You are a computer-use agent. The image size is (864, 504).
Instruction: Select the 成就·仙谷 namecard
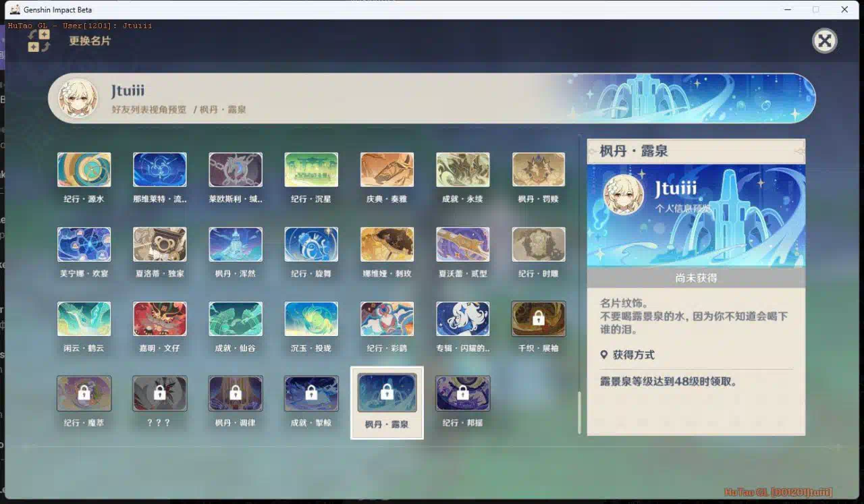[x=236, y=318]
